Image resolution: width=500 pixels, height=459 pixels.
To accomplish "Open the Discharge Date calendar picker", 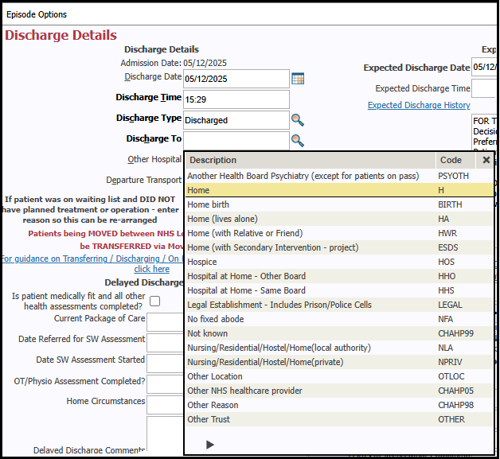I will pos(298,79).
